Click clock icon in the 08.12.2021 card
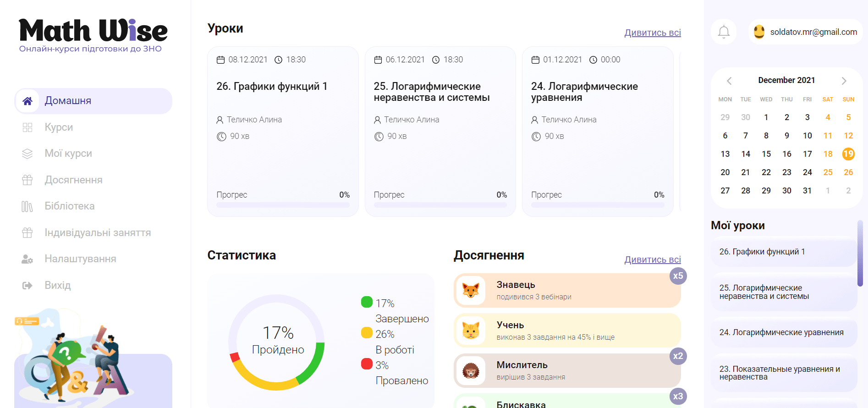 (x=279, y=60)
